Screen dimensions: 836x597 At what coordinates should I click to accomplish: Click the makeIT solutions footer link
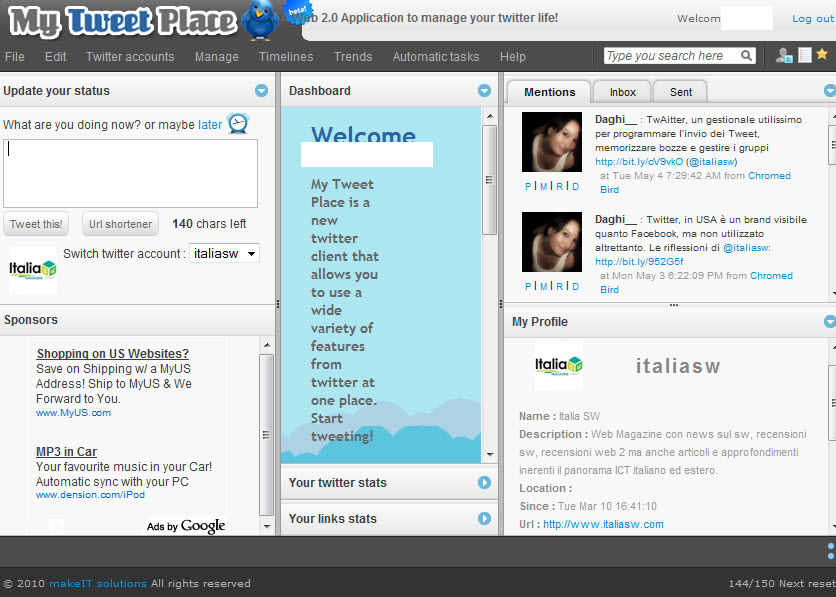98,584
